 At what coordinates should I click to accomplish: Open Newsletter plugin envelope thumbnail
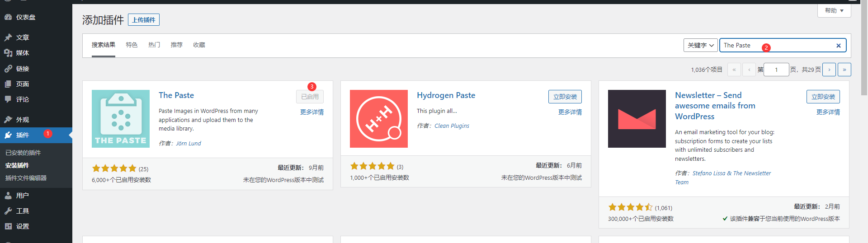point(637,119)
